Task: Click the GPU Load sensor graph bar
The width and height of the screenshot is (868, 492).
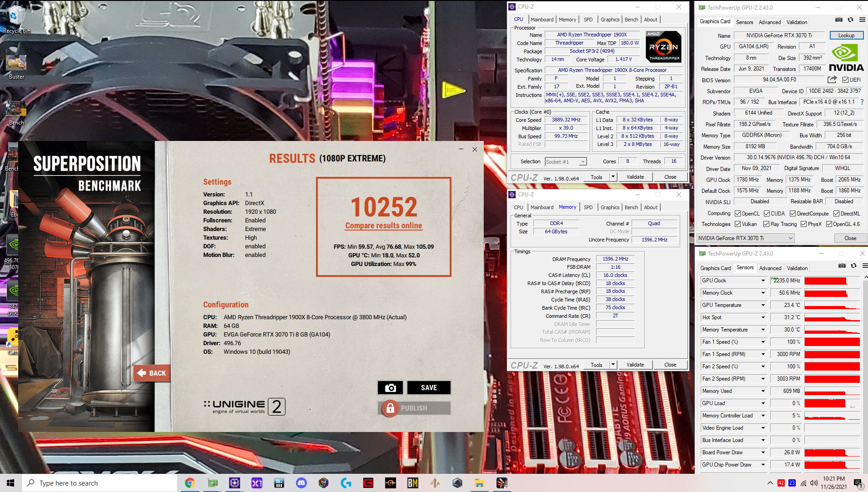Action: [832, 403]
